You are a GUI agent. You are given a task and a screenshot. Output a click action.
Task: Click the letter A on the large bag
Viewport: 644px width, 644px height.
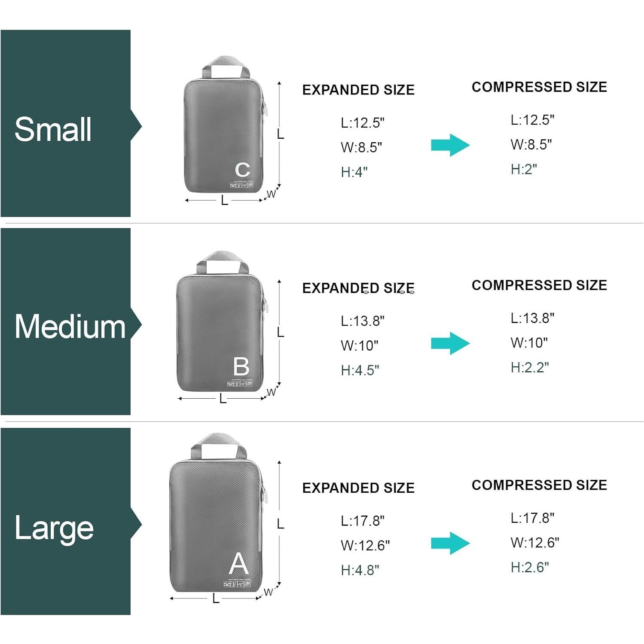point(239,563)
